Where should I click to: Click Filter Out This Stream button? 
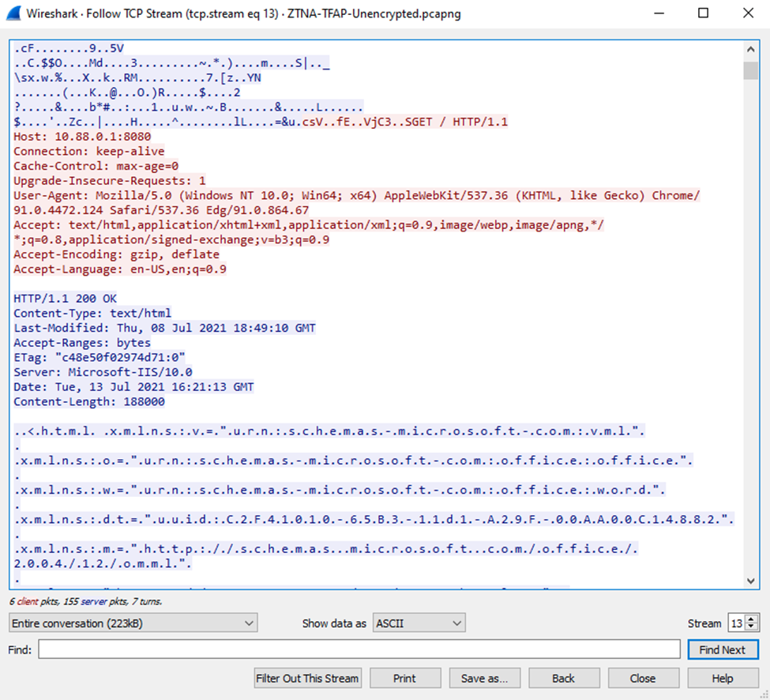(307, 678)
